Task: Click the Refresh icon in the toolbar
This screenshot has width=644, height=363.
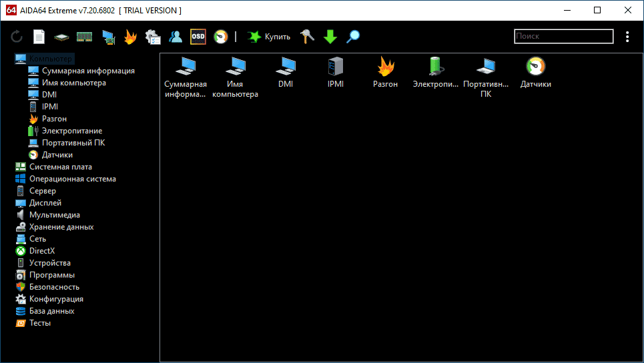Action: coord(17,37)
